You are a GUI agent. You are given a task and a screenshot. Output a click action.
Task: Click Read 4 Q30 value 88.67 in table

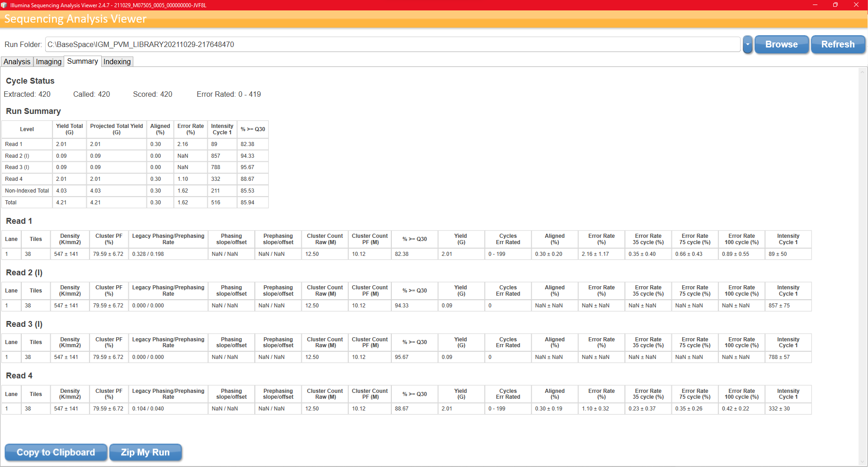click(401, 409)
